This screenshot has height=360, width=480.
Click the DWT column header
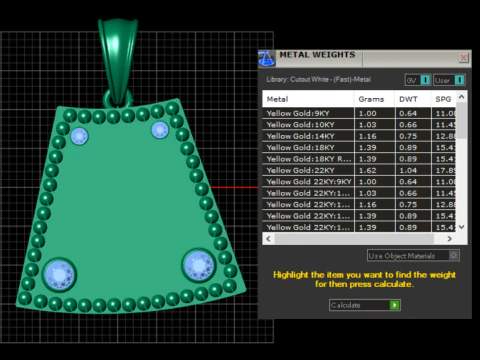(x=413, y=99)
